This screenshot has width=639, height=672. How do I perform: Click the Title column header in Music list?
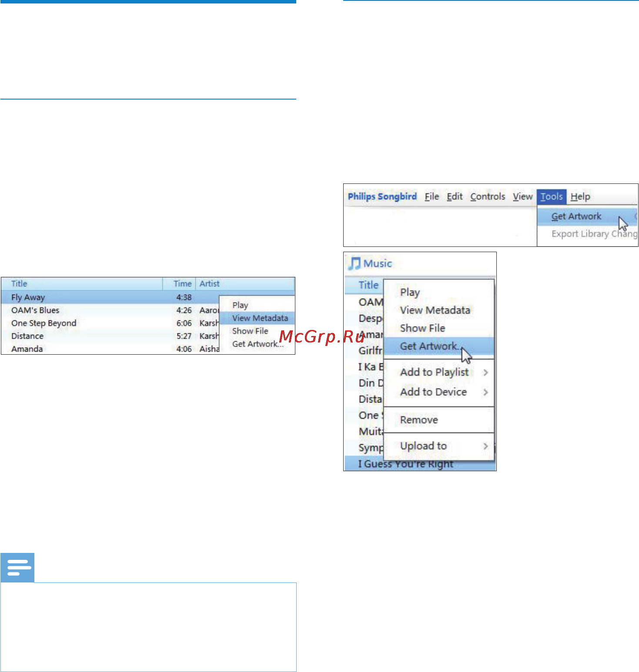click(368, 285)
